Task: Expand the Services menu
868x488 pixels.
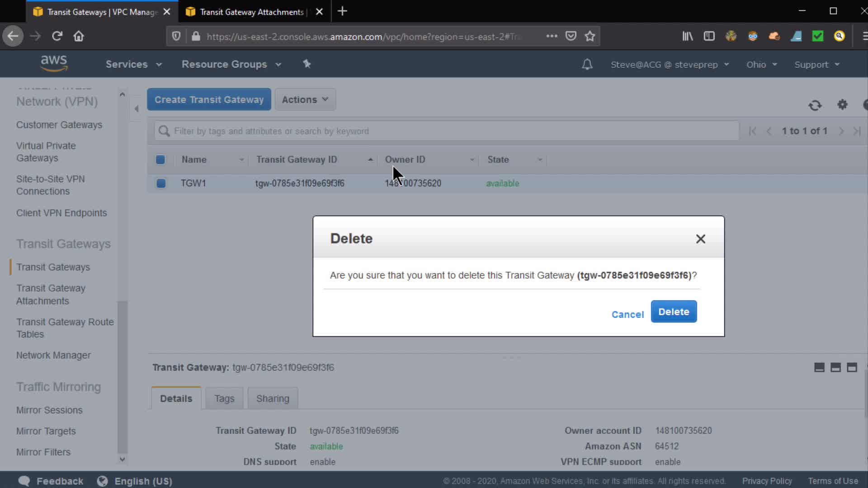Action: click(133, 64)
